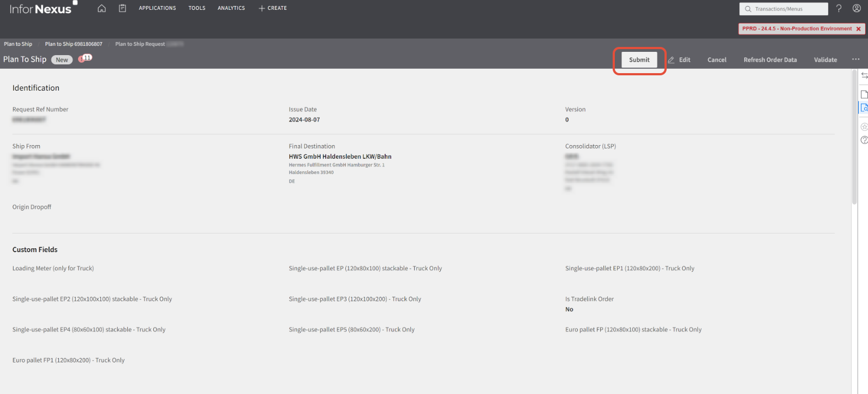Click Single-use-pallet EP1 (120x80x200) label
The height and width of the screenshot is (394, 868).
click(630, 268)
